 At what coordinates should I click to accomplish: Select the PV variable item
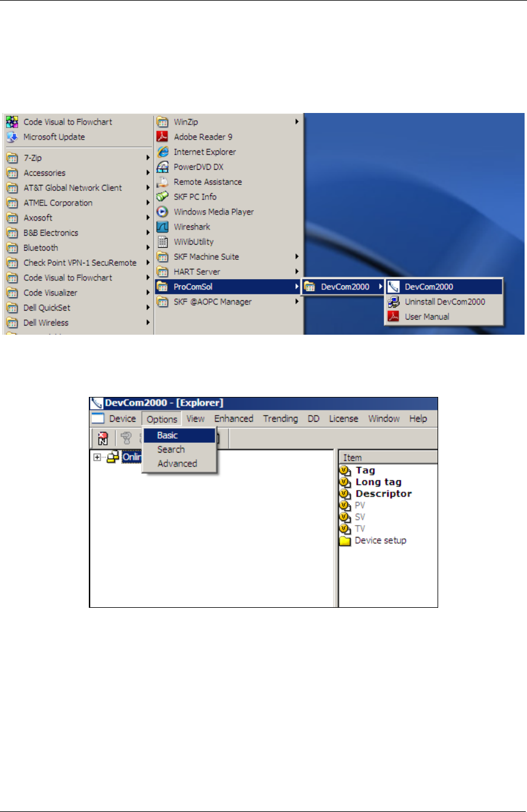353,505
